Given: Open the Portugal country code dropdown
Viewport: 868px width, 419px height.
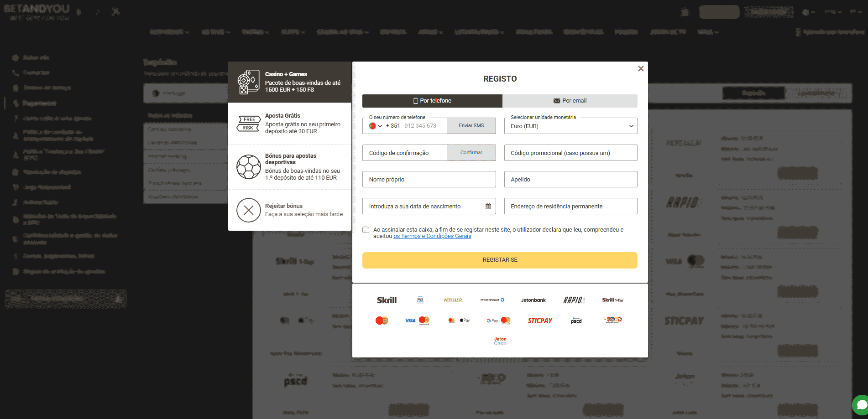Looking at the screenshot, I should [x=375, y=126].
